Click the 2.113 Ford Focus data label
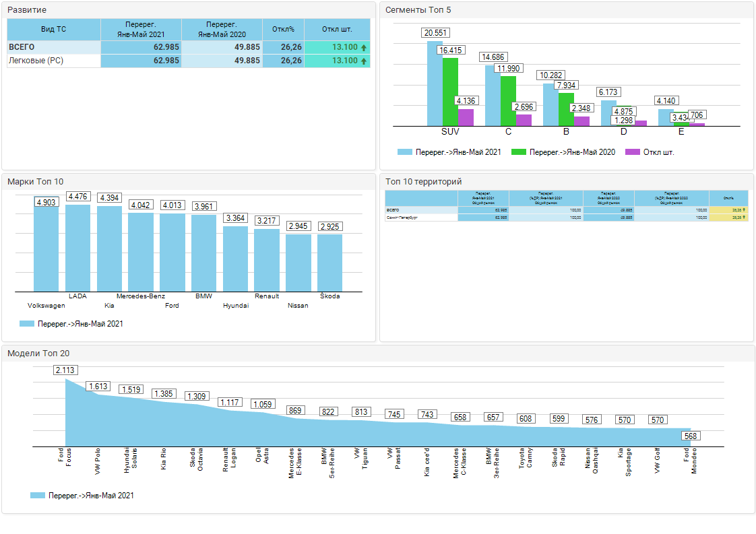Viewport: 756px width, 534px height. (x=65, y=370)
